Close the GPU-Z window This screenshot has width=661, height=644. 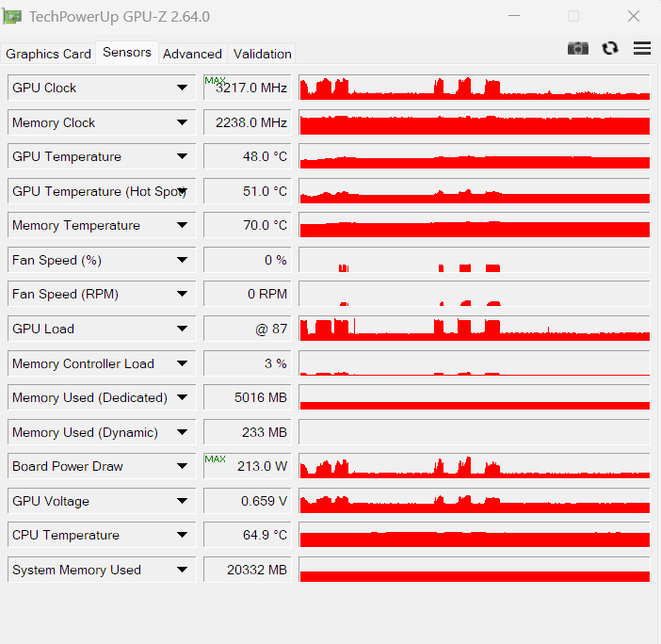click(x=633, y=16)
